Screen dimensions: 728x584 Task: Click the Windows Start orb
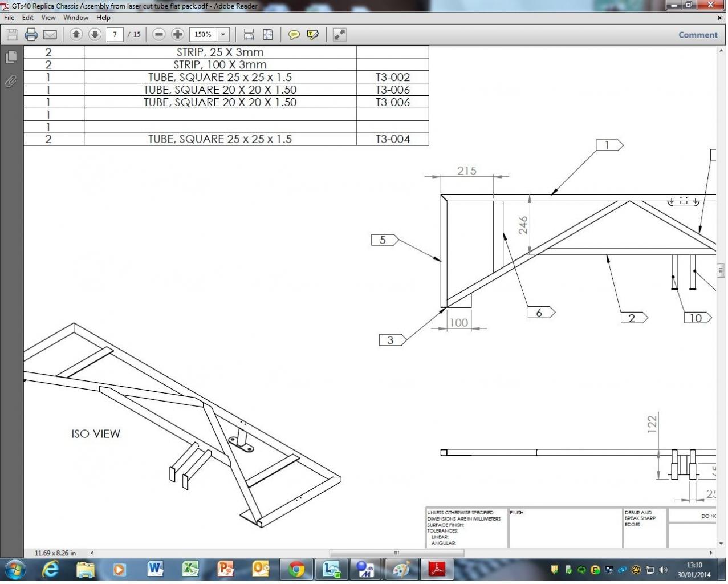[15, 569]
